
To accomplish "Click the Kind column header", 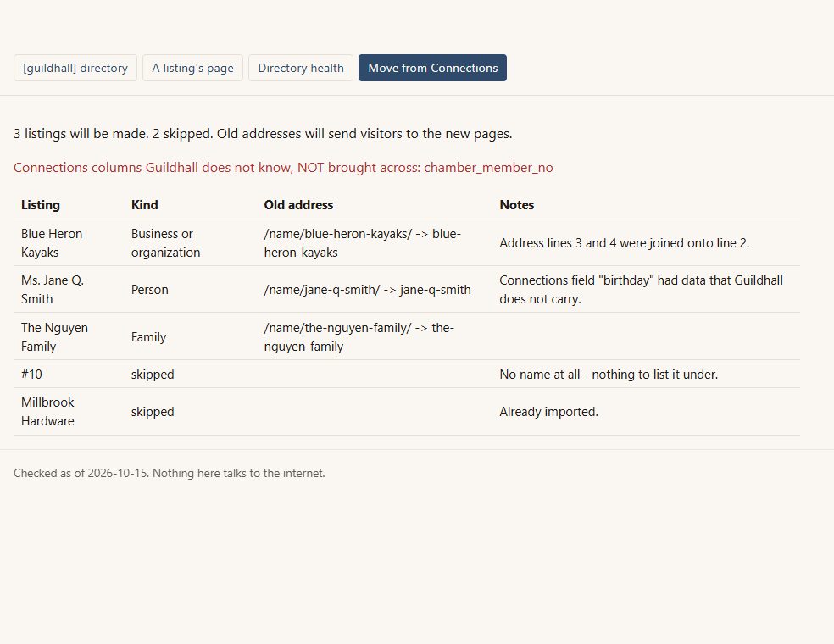I will point(145,205).
